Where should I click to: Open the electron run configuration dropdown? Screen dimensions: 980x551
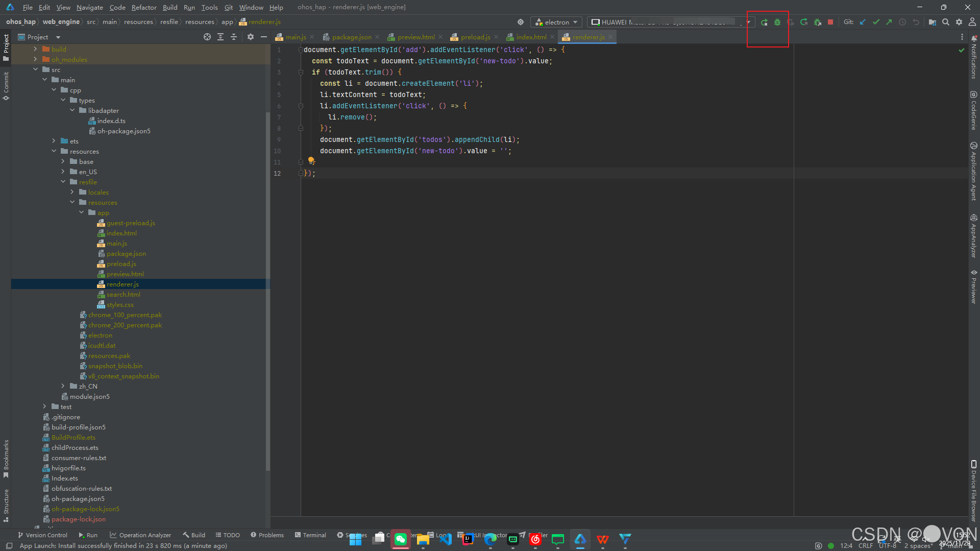[557, 22]
